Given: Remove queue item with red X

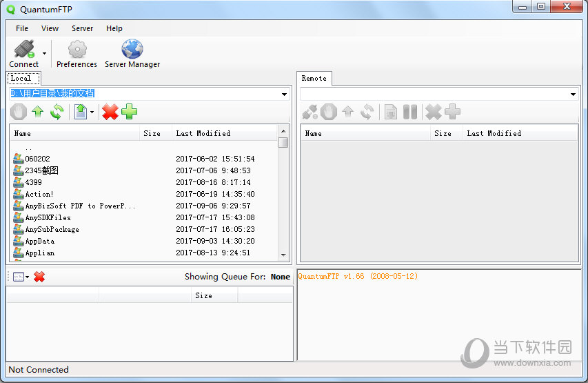Looking at the screenshot, I should coord(39,277).
